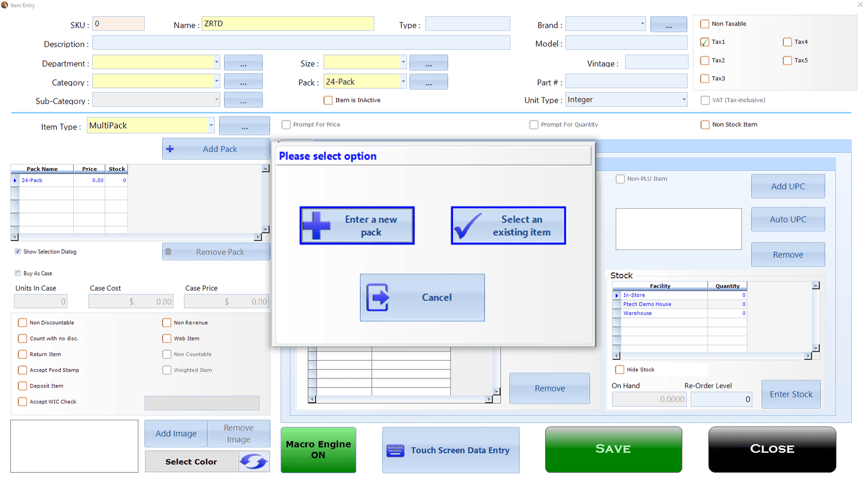868x488 pixels.
Task: Click the pack list scroll down arrow
Action: 265,229
